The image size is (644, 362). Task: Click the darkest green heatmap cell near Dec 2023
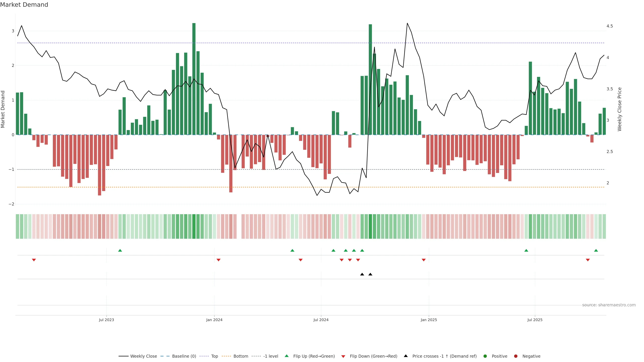(194, 226)
